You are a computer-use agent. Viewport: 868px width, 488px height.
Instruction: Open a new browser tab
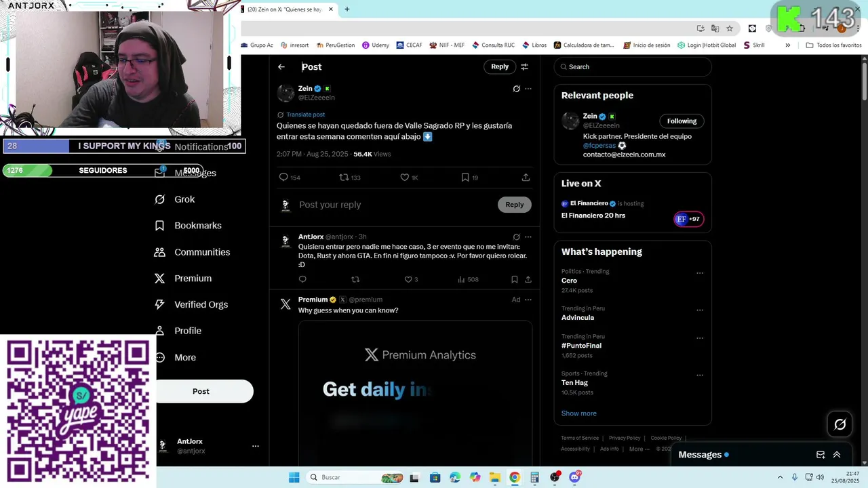coord(347,9)
